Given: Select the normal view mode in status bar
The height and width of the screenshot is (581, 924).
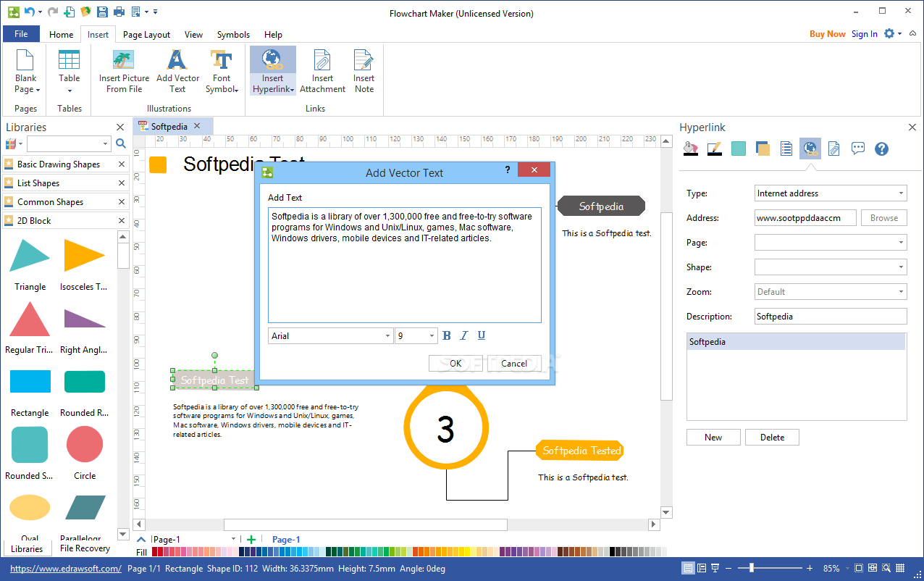Looking at the screenshot, I should [x=689, y=569].
